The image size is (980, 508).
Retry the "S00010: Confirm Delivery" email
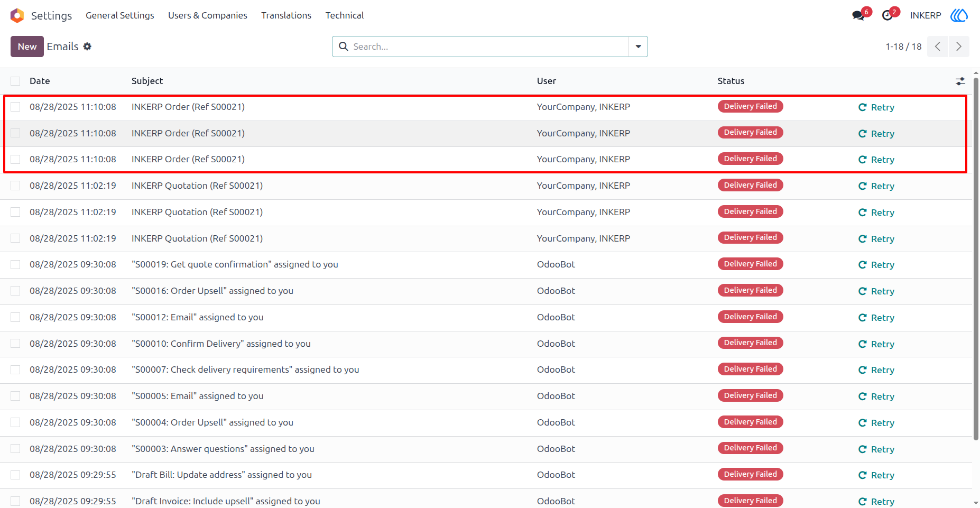[876, 344]
